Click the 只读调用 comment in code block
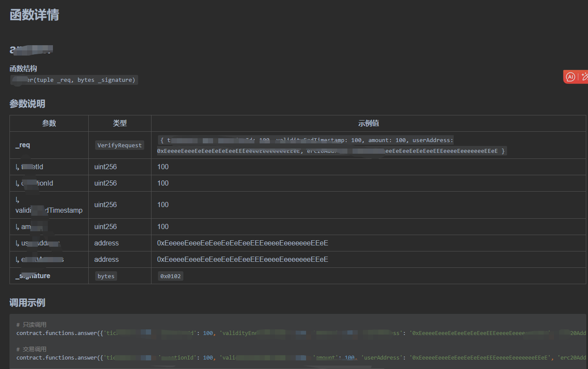The height and width of the screenshot is (369, 588). click(31, 325)
